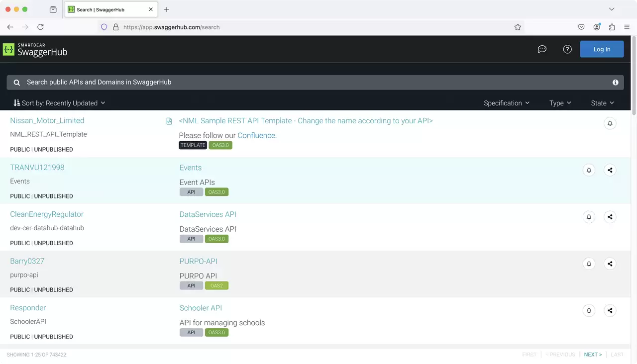
Task: Expand the Sort by Recently Updated dropdown
Action: click(x=60, y=103)
